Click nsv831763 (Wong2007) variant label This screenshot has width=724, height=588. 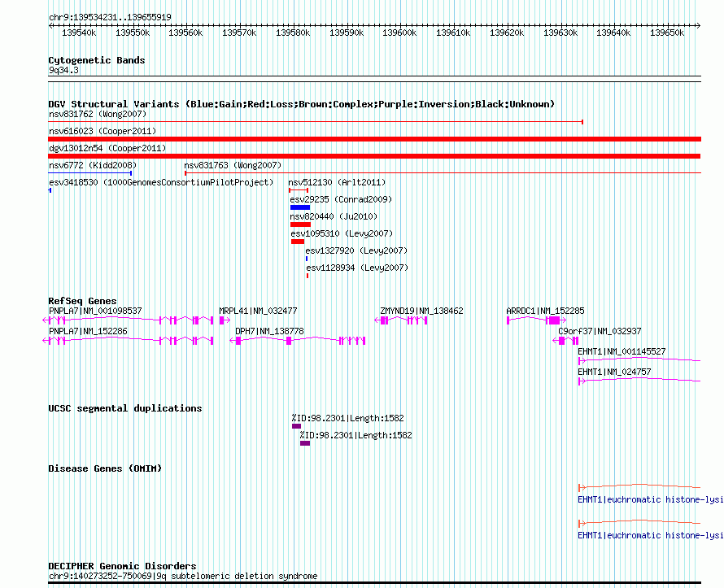[233, 165]
